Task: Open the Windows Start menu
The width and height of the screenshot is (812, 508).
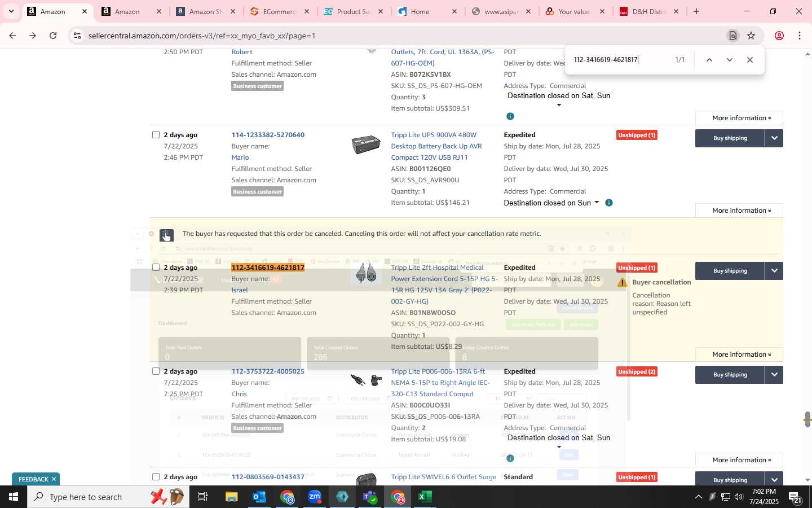Action: pyautogui.click(x=13, y=497)
